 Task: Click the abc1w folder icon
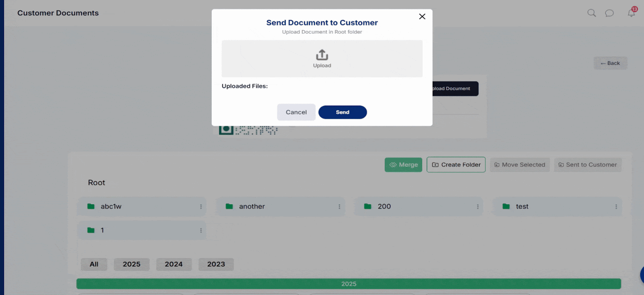point(91,206)
